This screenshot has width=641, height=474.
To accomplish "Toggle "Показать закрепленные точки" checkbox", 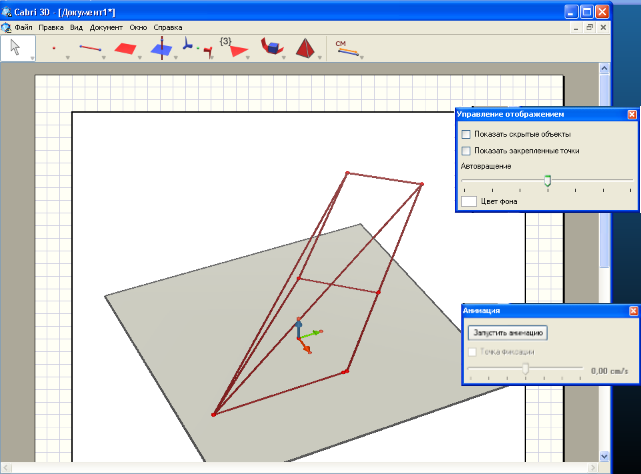I will [x=466, y=150].
